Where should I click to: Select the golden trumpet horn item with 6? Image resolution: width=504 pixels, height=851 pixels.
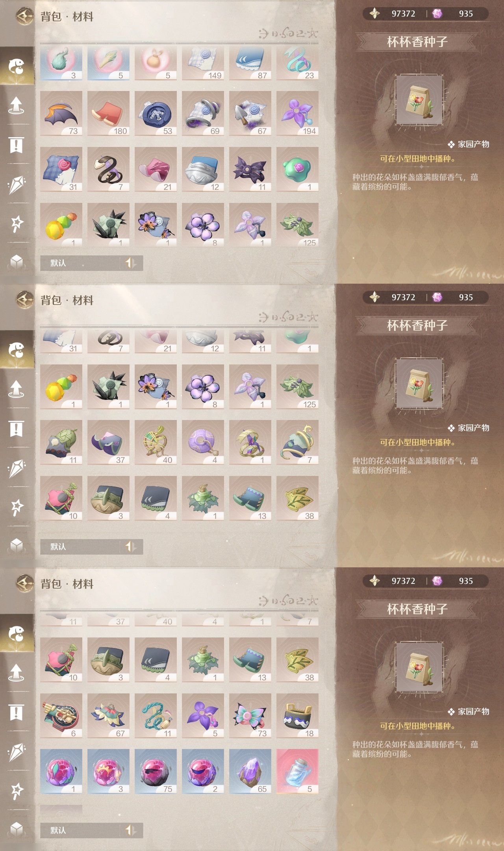tap(61, 716)
